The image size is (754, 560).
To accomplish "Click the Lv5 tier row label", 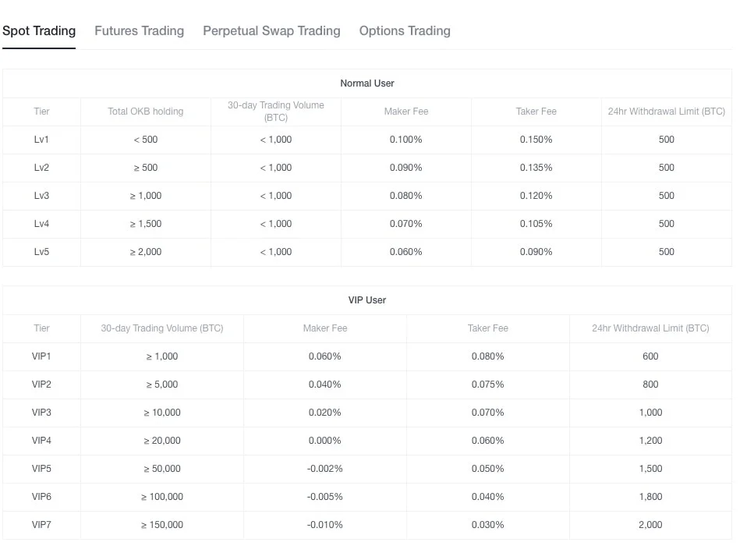I will 41,252.
